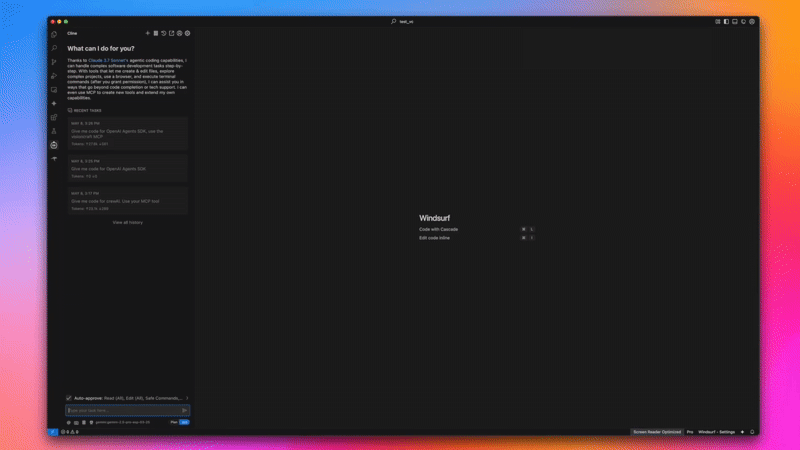Toggle the primary sidebar from the title bar
The height and width of the screenshot is (450, 800).
[726, 21]
